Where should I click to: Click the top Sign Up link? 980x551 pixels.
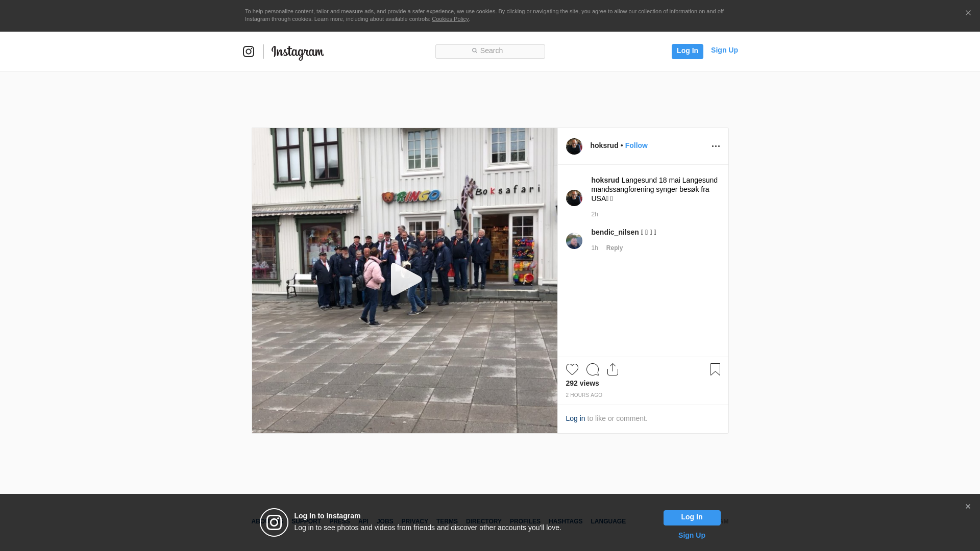(724, 50)
